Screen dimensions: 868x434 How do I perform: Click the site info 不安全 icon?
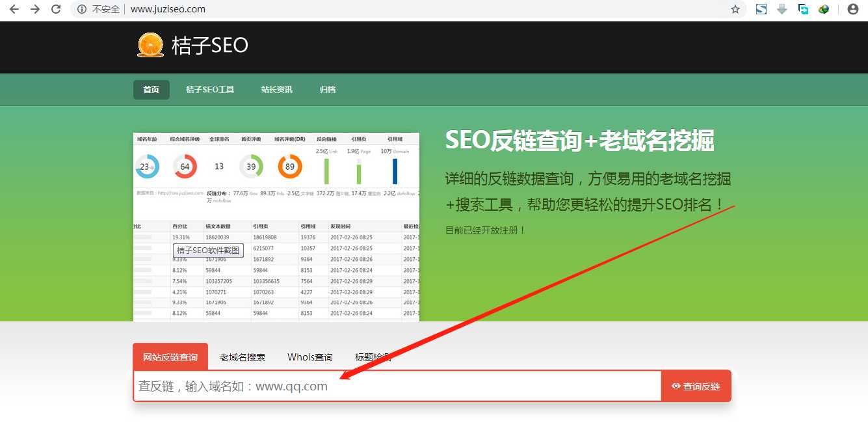click(81, 9)
